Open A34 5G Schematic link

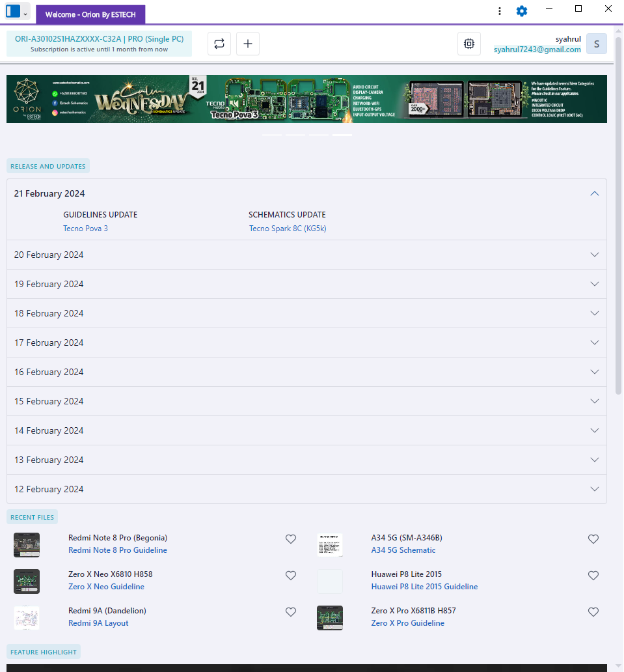tap(403, 550)
